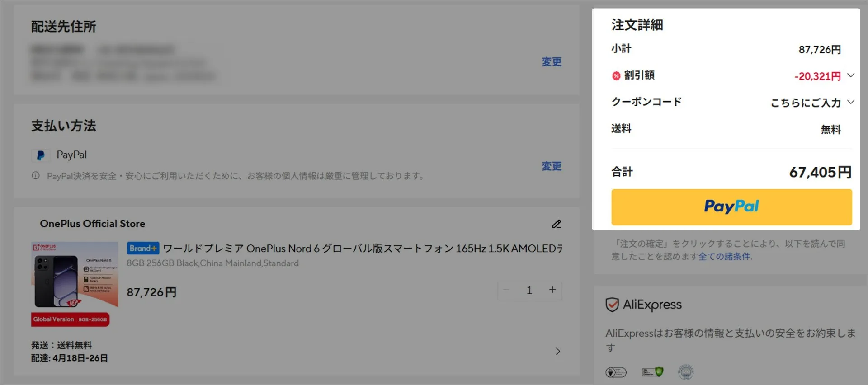Click the first security badge icon at bottom
This screenshot has height=385, width=868.
616,372
